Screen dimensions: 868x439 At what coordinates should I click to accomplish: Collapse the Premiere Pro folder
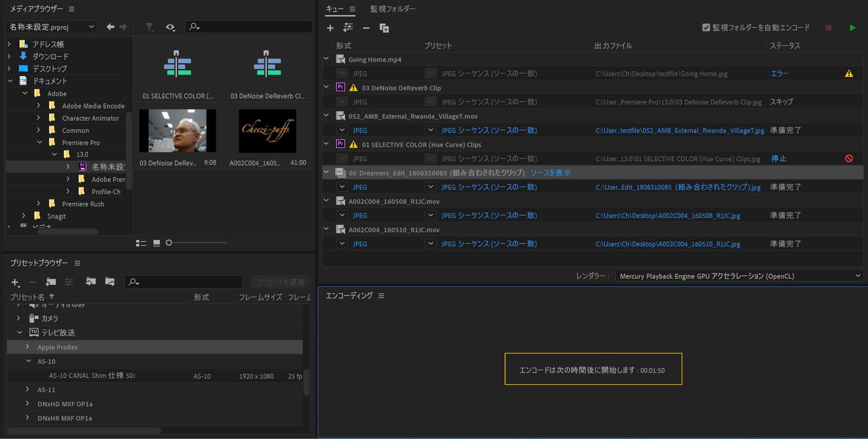[39, 142]
